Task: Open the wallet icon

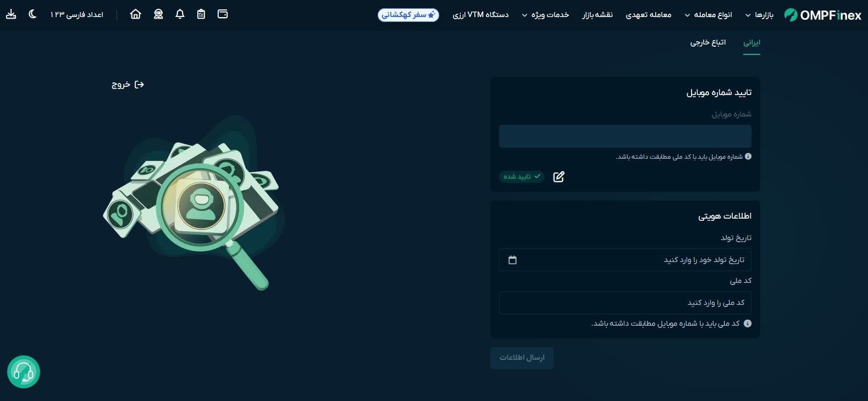Action: [x=223, y=14]
